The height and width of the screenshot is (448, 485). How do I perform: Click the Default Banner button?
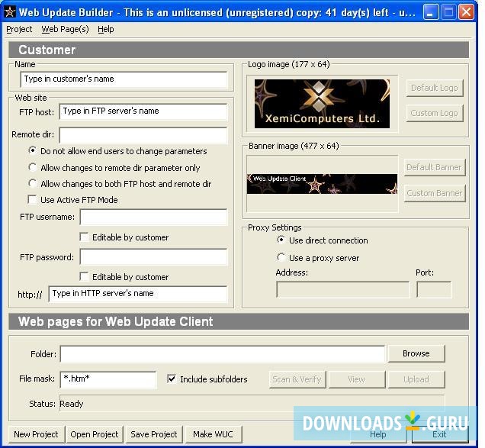coord(435,167)
